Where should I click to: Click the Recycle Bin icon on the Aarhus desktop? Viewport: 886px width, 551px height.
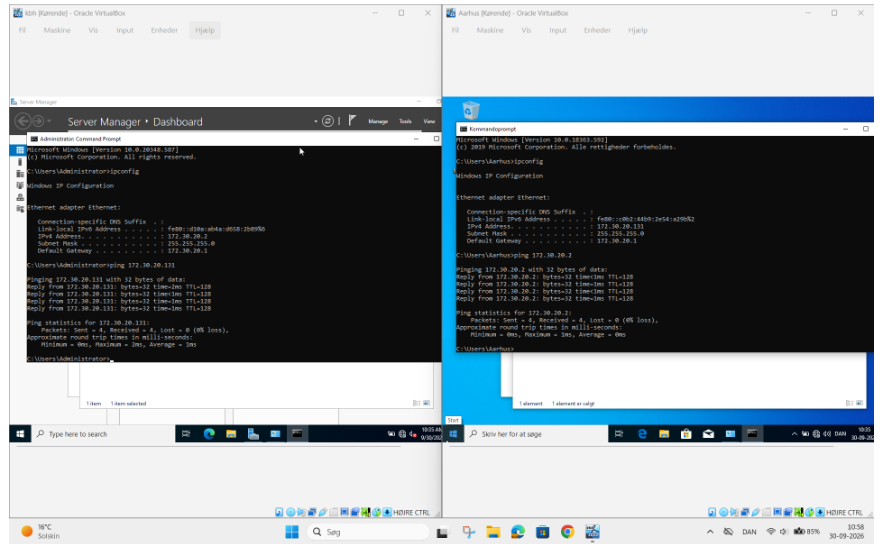click(x=471, y=110)
